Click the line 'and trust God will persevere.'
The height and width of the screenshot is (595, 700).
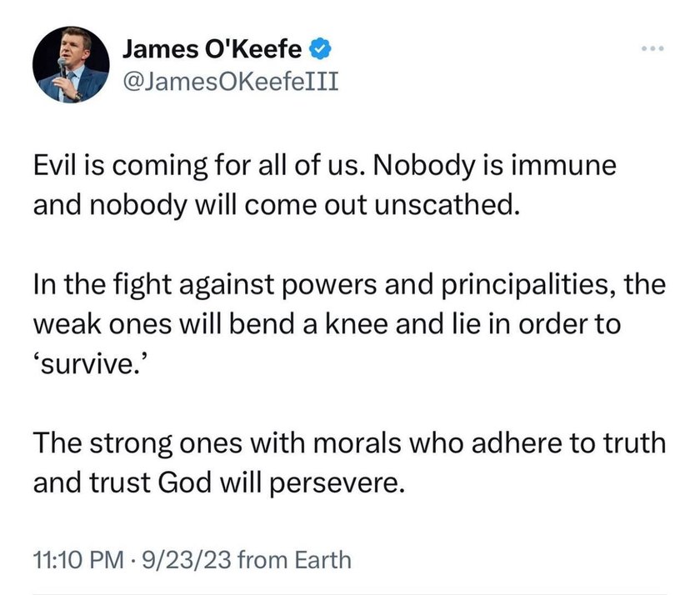click(x=219, y=483)
